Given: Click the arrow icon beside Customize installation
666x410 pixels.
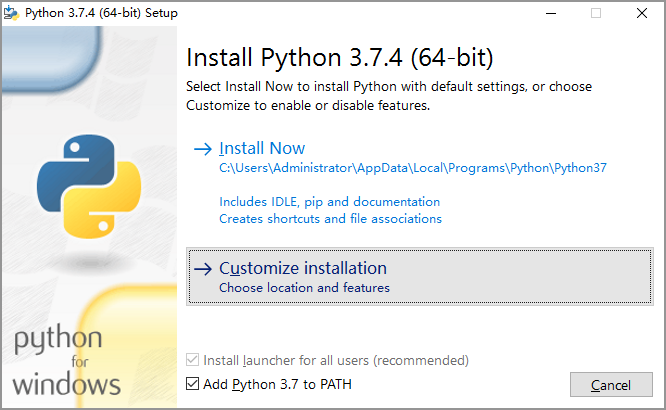Looking at the screenshot, I should (x=202, y=269).
